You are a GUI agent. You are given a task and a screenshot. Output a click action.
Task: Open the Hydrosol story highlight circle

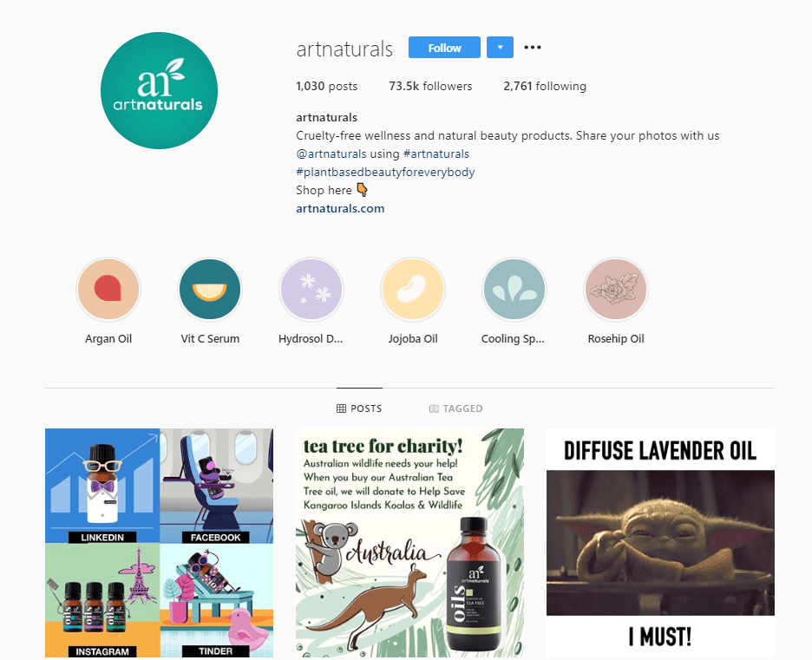click(x=311, y=290)
